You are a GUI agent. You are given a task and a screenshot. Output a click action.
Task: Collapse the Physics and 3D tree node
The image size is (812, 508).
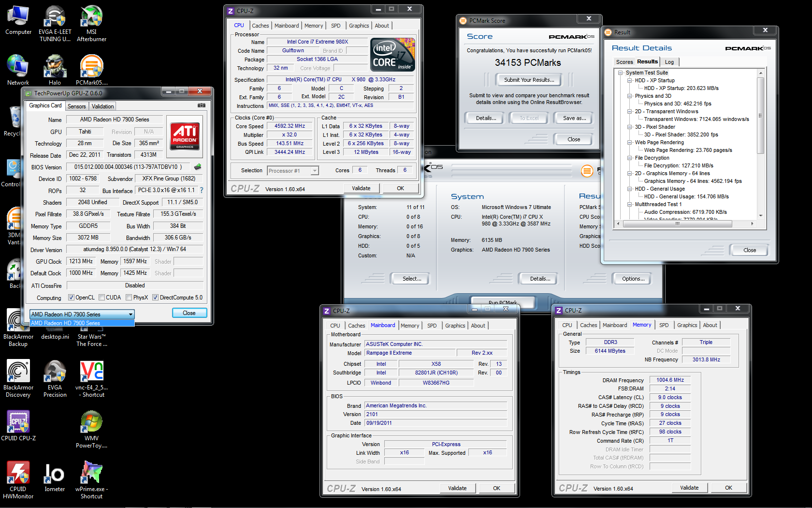pos(630,96)
